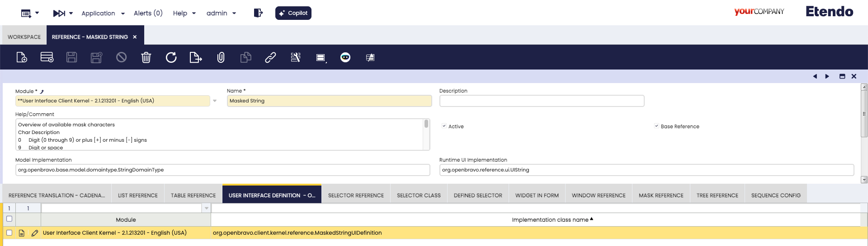Image resolution: width=868 pixels, height=246 pixels.
Task: Click the chain link toolbar icon
Action: (x=270, y=57)
